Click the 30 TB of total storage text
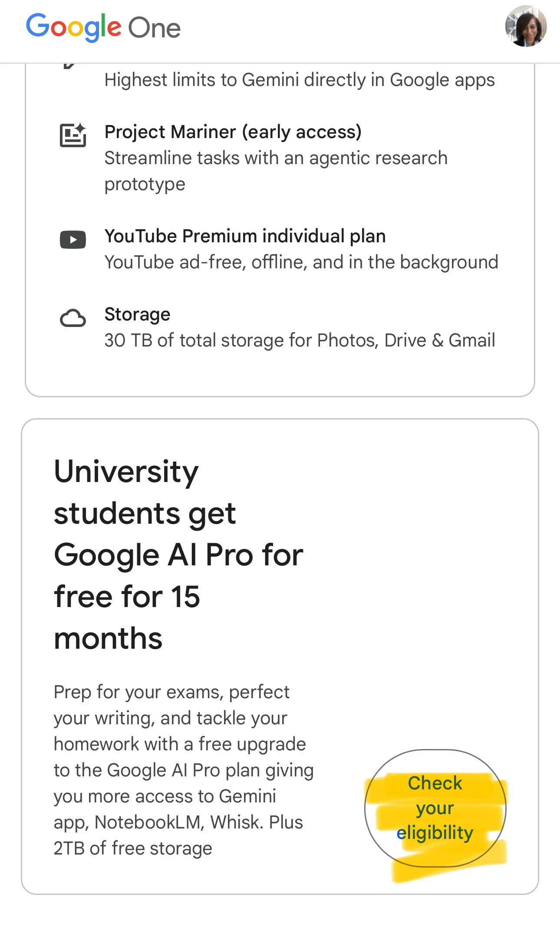The image size is (560, 934). click(x=300, y=340)
